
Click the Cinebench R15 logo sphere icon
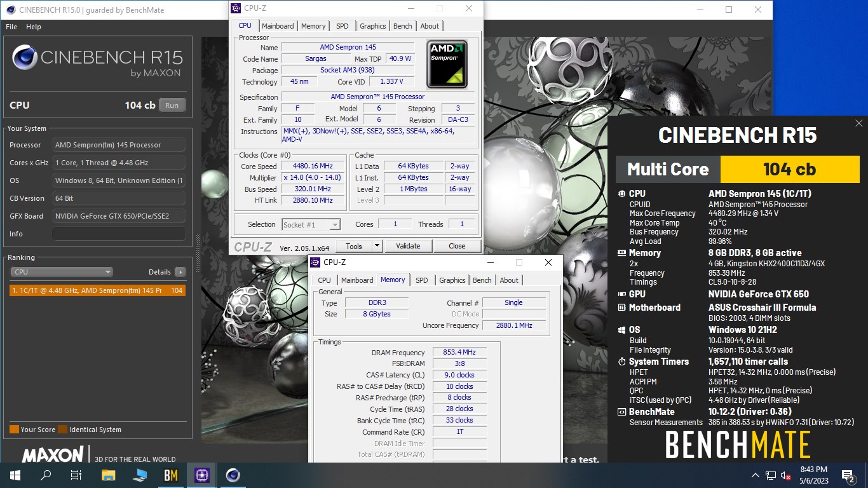coord(24,58)
